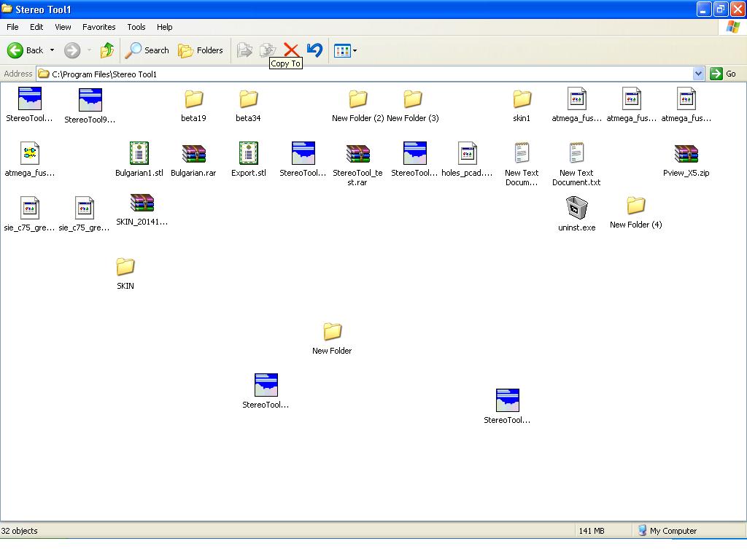This screenshot has height=560, width=747.
Task: Select the Bulgarian1.stl file
Action: point(139,160)
